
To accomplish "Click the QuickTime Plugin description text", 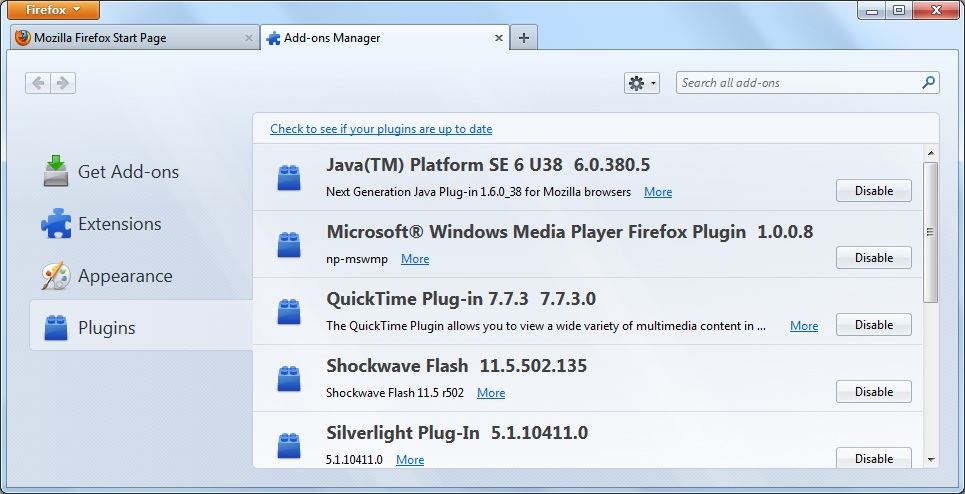I will point(546,326).
